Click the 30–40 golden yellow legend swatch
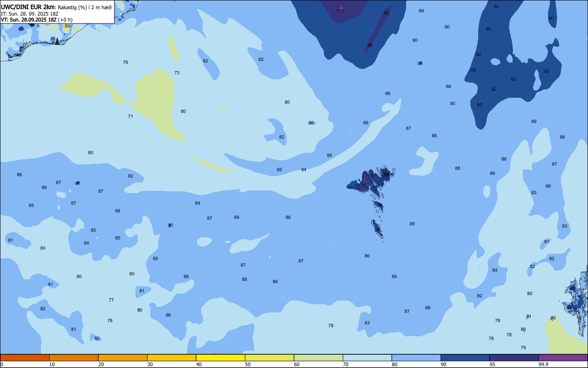The height and width of the screenshot is (368, 588). click(x=171, y=357)
